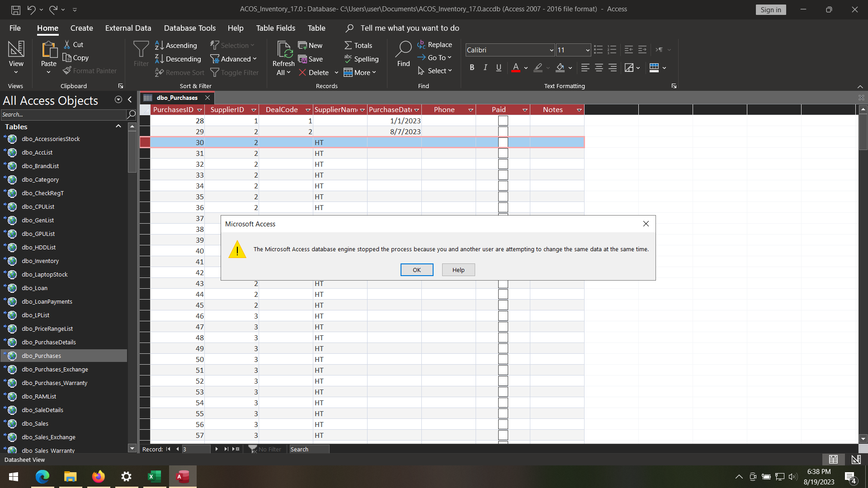Apply bold formatting
The image size is (868, 488).
coord(472,67)
